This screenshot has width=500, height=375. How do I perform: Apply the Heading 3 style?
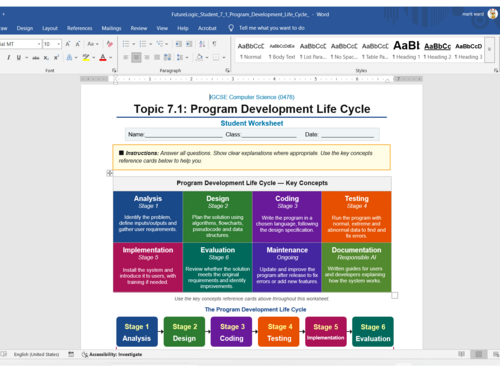[x=468, y=51]
